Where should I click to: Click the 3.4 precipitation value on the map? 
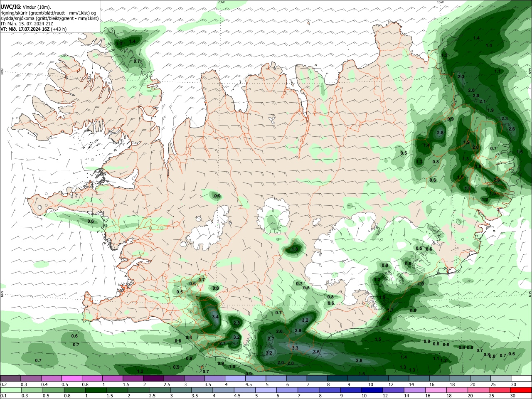(x=215, y=317)
